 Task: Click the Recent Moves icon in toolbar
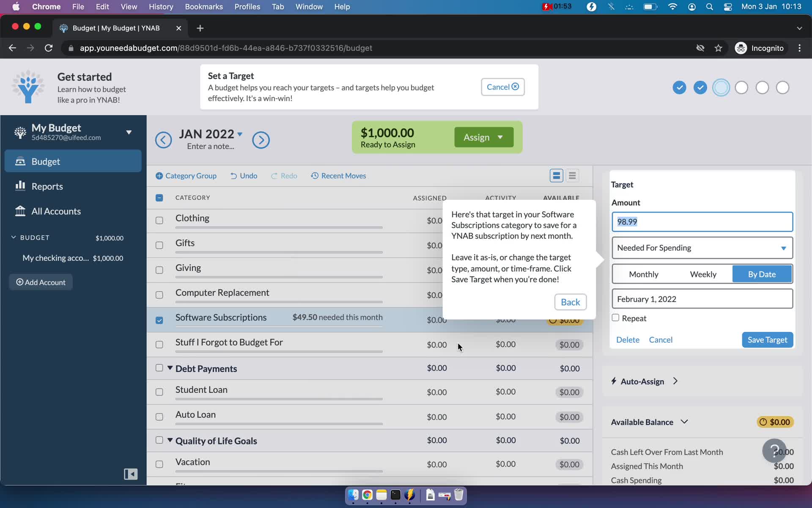(315, 176)
